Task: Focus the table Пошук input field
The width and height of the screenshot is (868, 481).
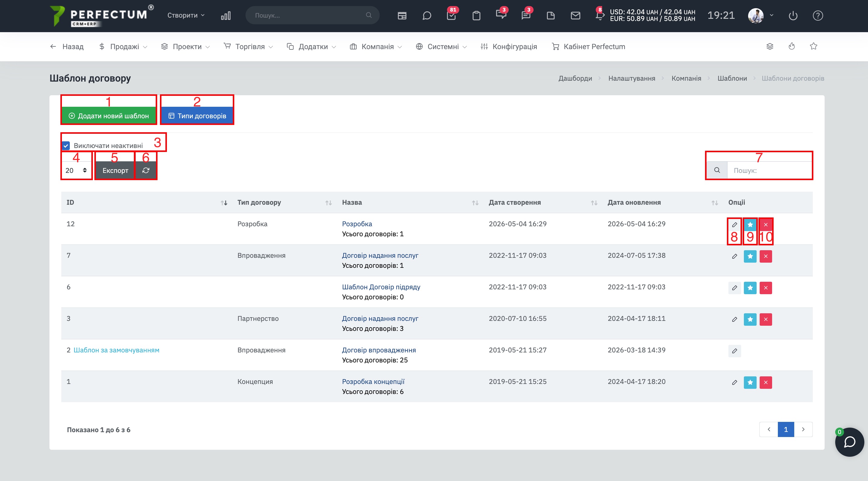Action: point(770,170)
